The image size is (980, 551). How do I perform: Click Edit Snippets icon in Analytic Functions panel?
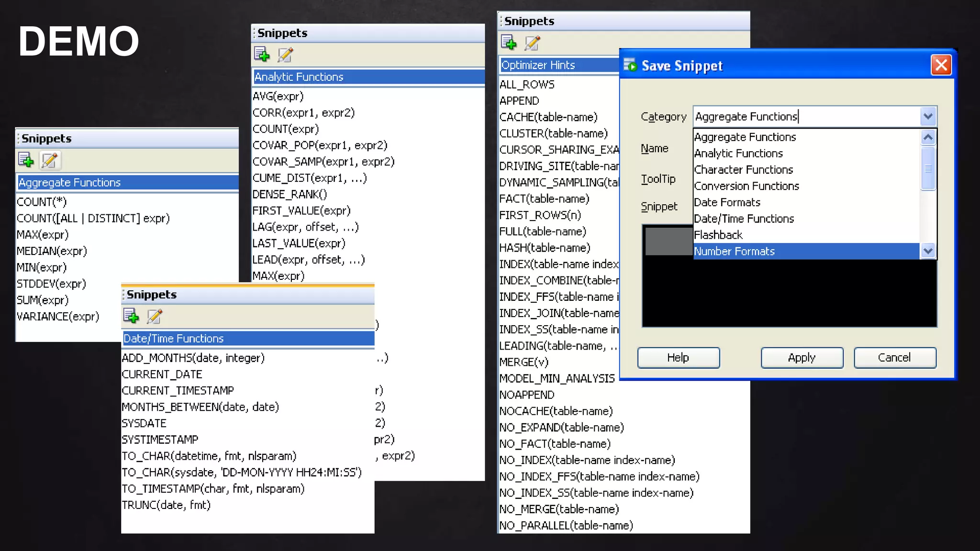pos(285,55)
